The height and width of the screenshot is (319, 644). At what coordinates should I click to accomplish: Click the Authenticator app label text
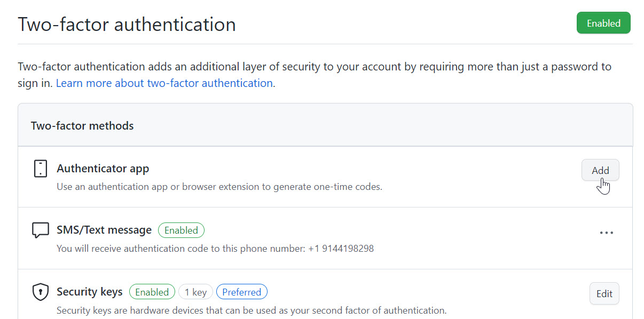tap(103, 168)
